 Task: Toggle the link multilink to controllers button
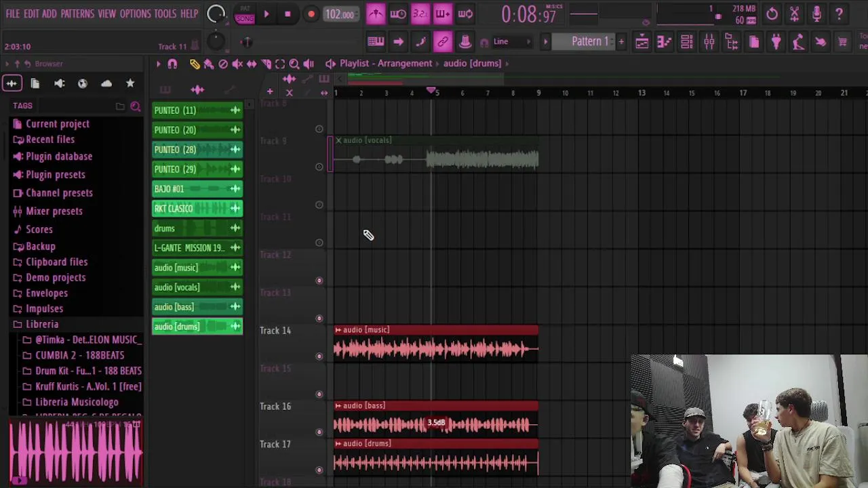[x=442, y=42]
